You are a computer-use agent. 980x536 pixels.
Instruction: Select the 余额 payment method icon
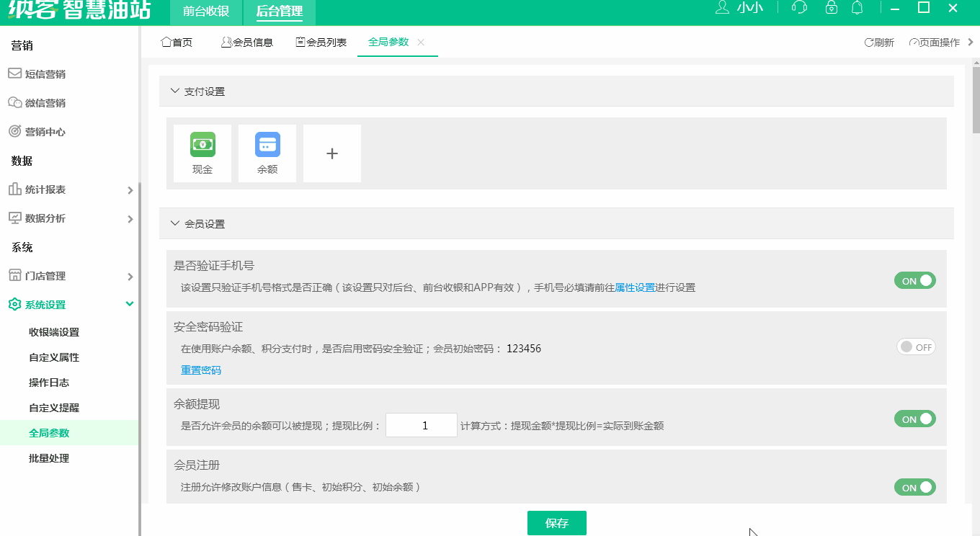pyautogui.click(x=267, y=153)
